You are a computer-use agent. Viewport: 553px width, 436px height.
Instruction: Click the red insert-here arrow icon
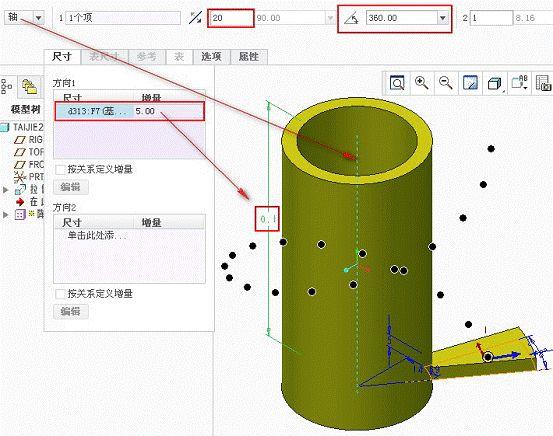click(x=20, y=202)
